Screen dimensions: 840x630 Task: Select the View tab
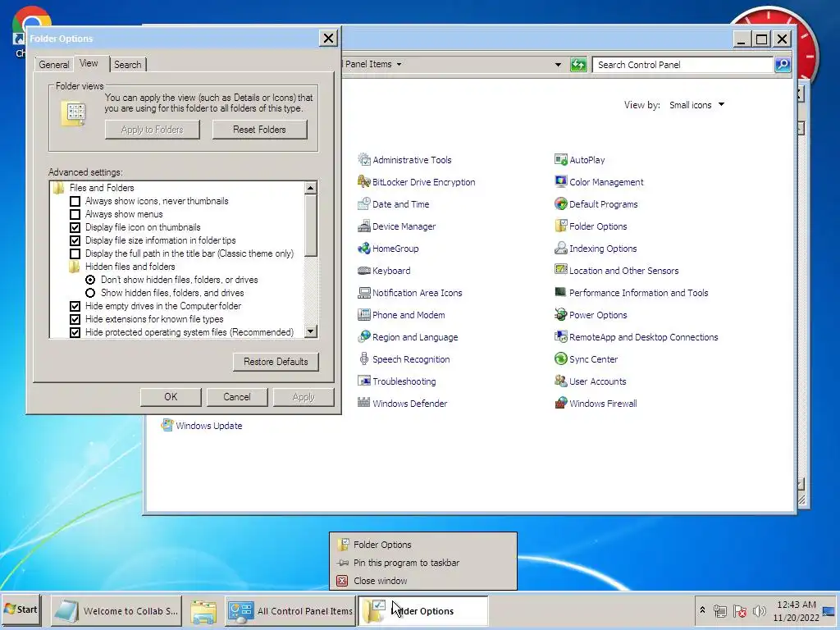[x=89, y=63]
